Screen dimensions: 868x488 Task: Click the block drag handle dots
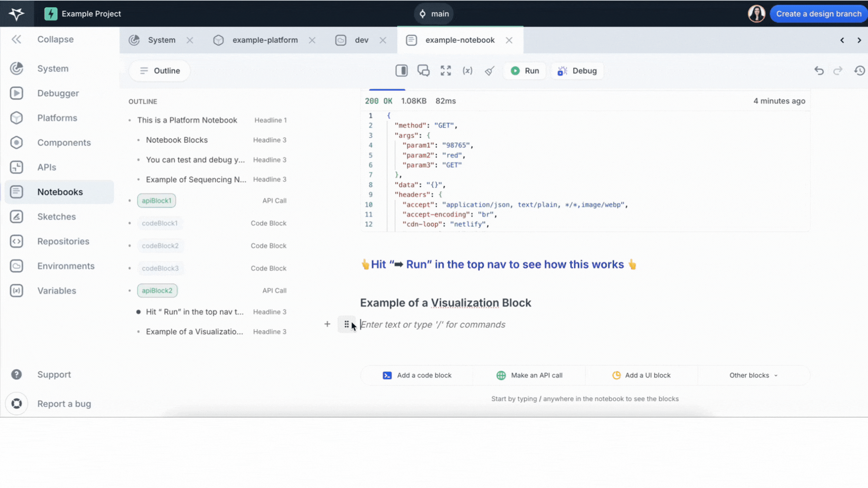[x=346, y=324]
